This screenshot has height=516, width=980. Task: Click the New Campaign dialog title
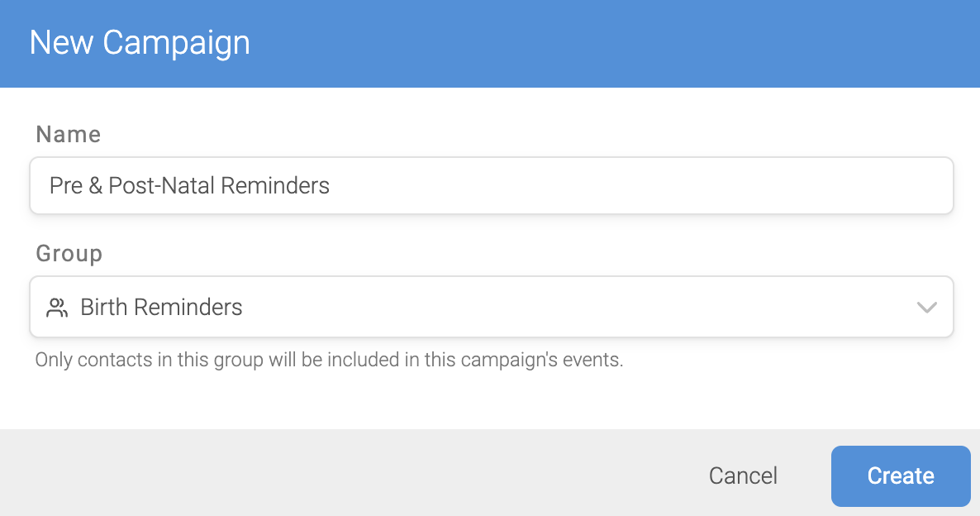[140, 43]
